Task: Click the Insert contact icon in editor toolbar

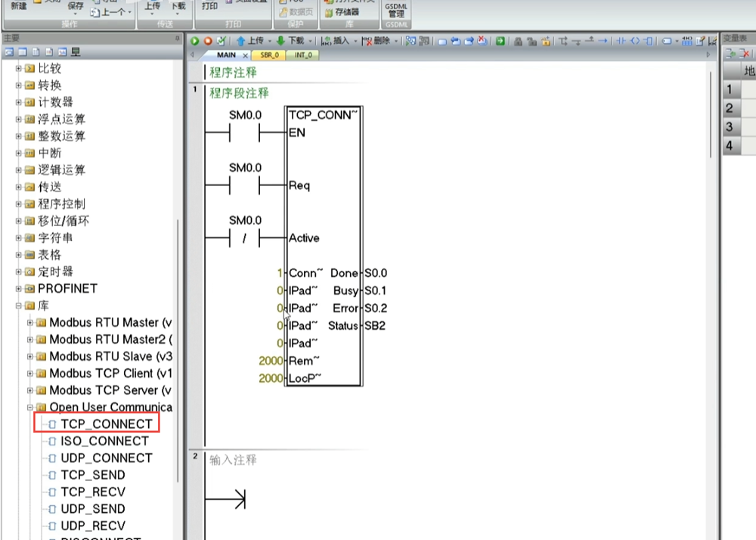Action: pyautogui.click(x=621, y=41)
